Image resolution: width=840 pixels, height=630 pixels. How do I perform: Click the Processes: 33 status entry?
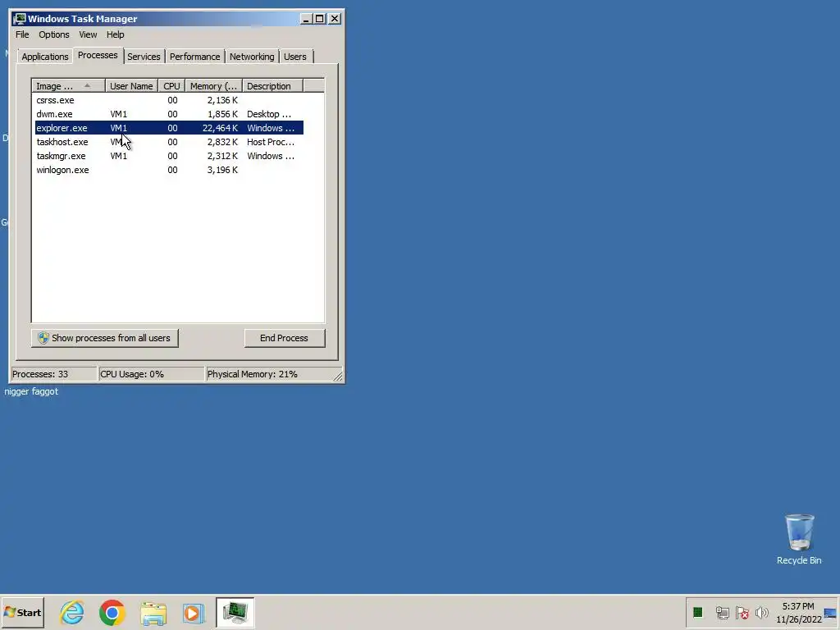pos(53,374)
